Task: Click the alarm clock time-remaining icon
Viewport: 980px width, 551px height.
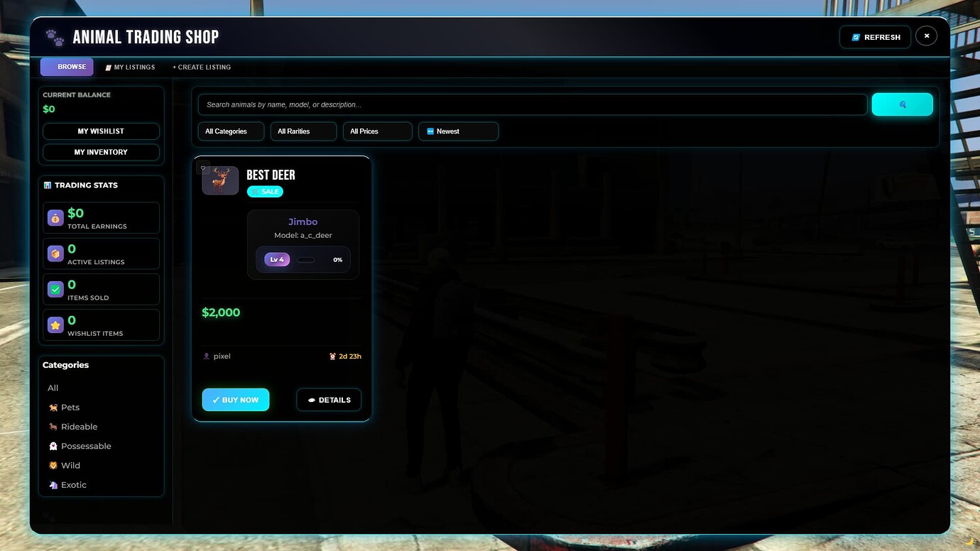Action: click(332, 356)
